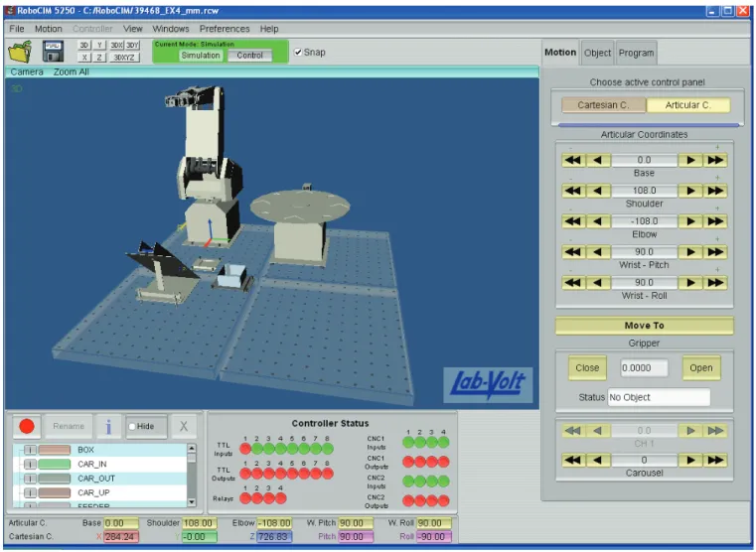Open file using the folder icon
The width and height of the screenshot is (756, 552).
[x=20, y=52]
